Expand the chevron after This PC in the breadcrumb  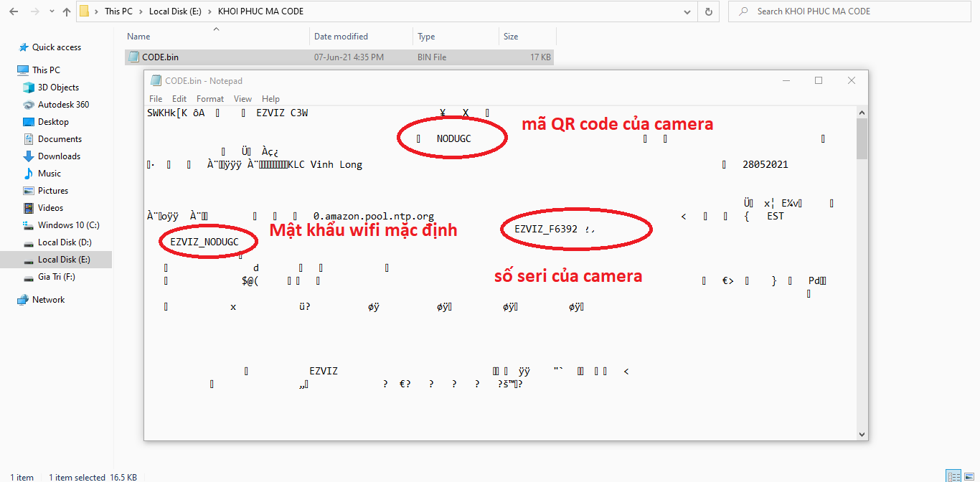click(x=141, y=11)
